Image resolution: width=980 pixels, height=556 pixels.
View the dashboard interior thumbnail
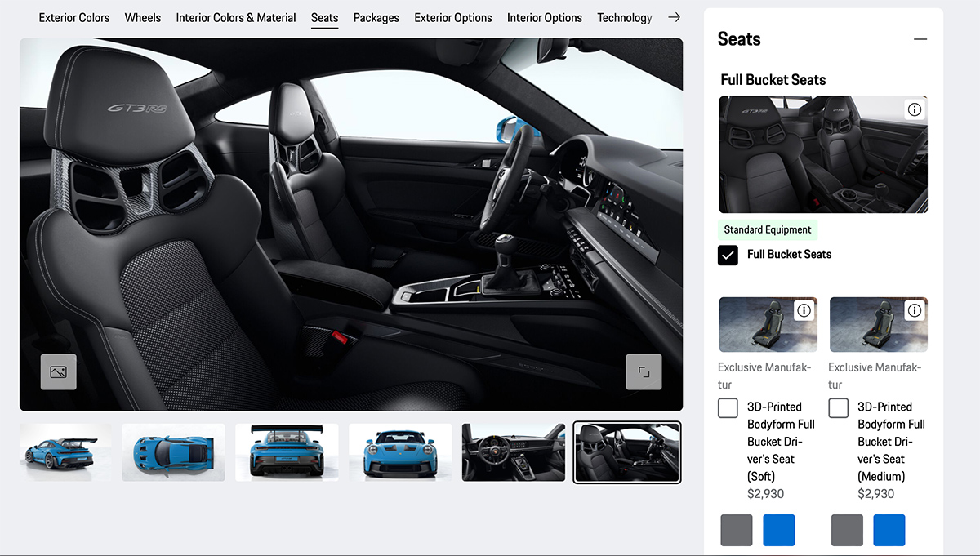[x=514, y=452]
